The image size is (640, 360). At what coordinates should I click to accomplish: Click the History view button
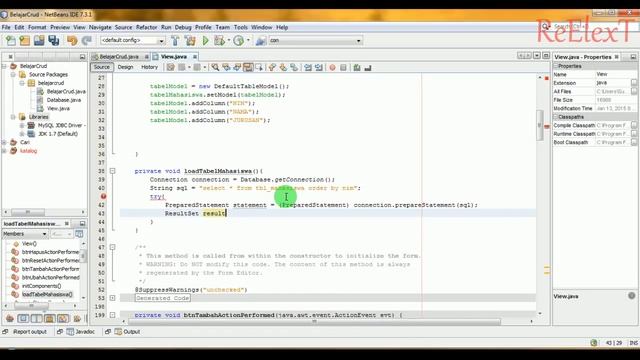tap(149, 67)
